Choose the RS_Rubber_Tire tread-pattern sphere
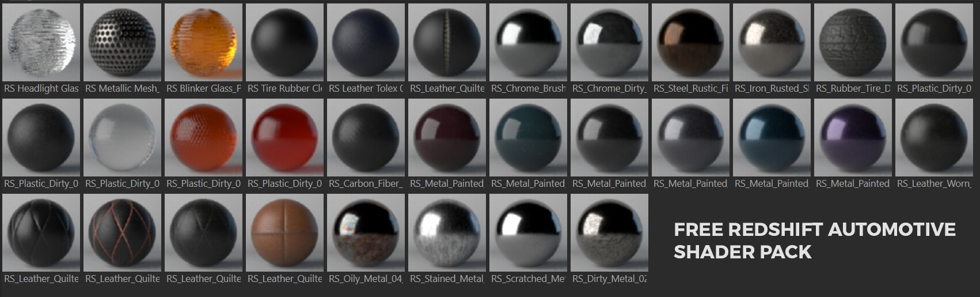The height and width of the screenshot is (297, 980). click(853, 43)
